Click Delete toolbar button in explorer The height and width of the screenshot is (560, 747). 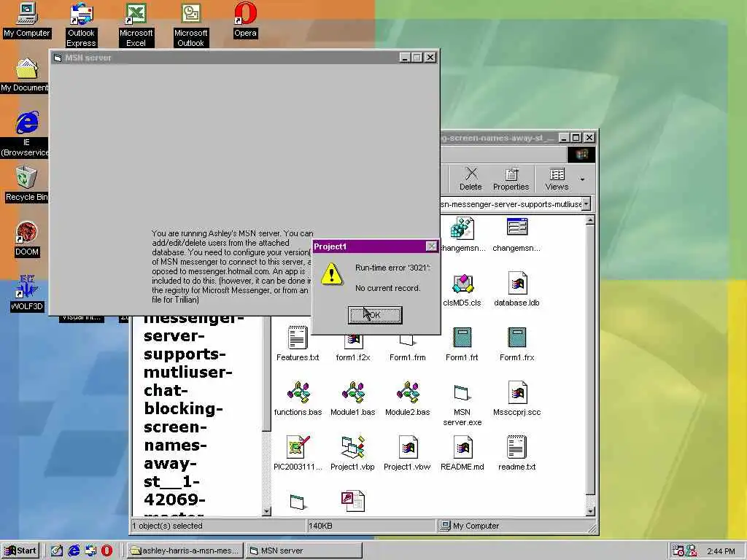pyautogui.click(x=471, y=179)
